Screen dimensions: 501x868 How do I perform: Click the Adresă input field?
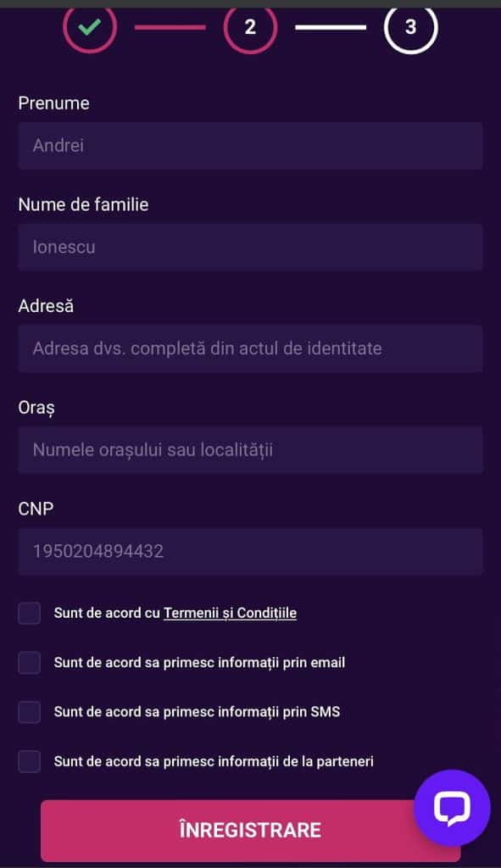[x=250, y=348]
